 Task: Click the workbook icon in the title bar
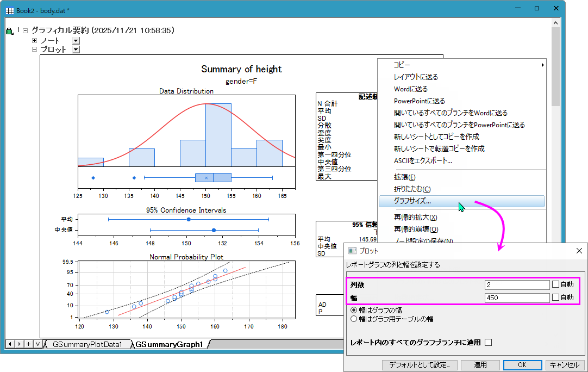pyautogui.click(x=10, y=9)
